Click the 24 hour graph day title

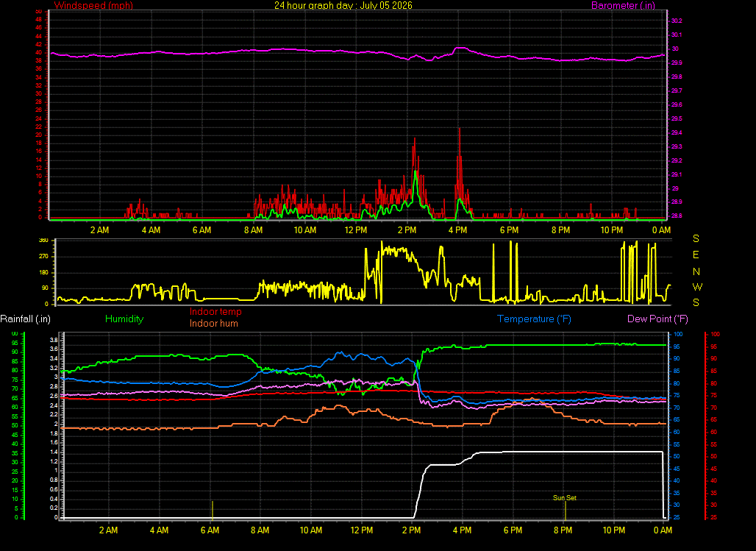343,5
